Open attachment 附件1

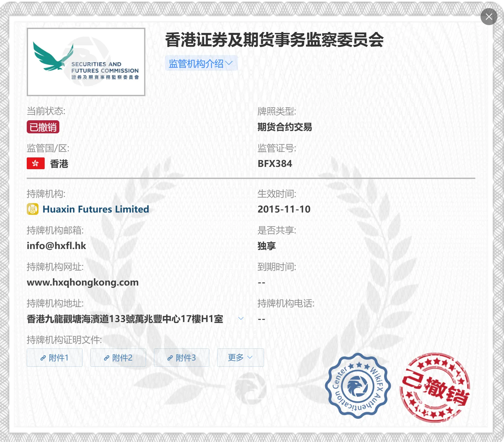click(x=54, y=358)
